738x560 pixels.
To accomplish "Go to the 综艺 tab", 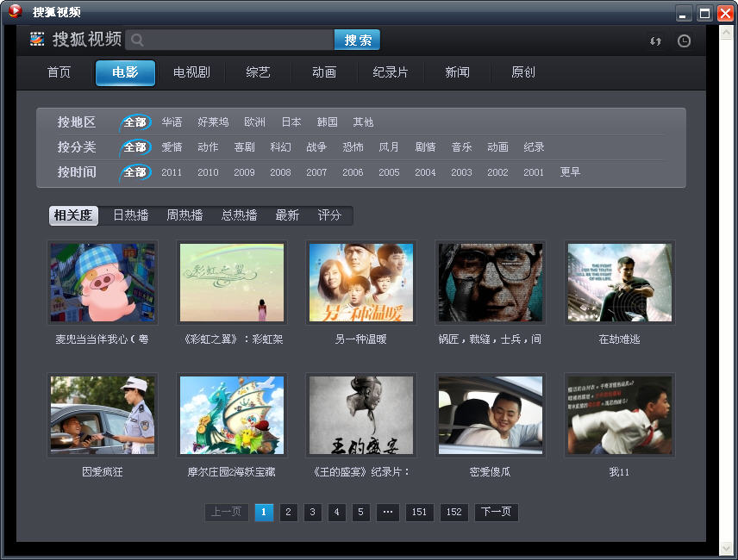I will point(258,72).
